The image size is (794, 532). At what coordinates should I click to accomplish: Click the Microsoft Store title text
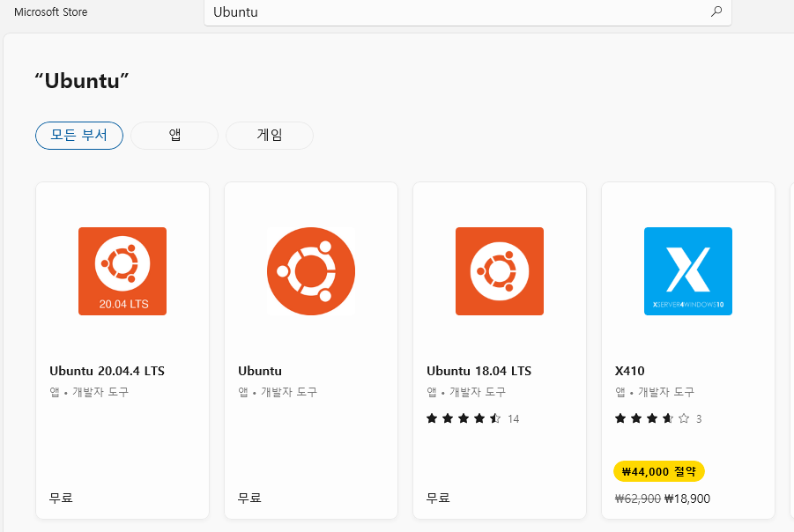click(x=50, y=12)
